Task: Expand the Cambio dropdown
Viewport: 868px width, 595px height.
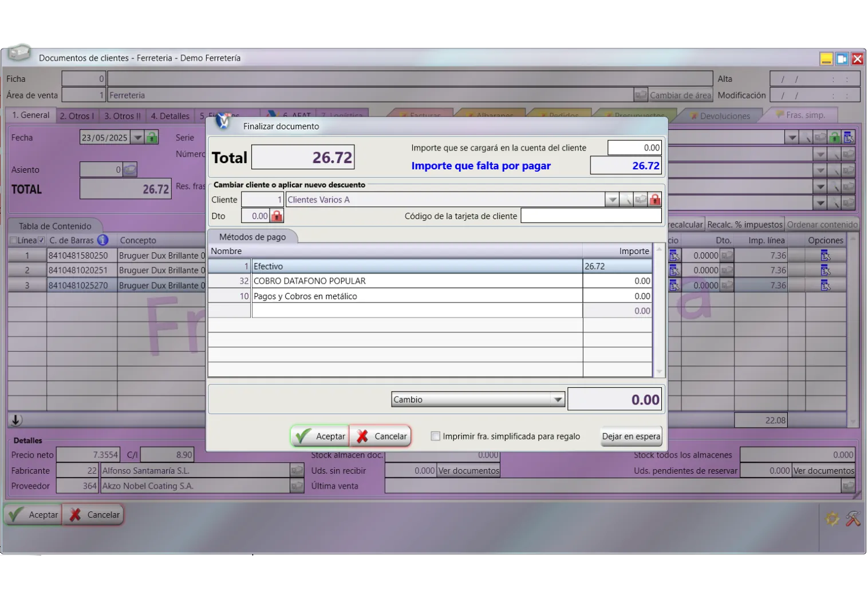Action: tap(558, 399)
